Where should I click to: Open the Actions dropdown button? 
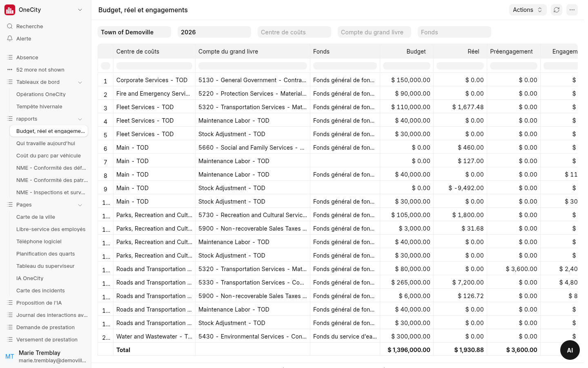pos(528,10)
